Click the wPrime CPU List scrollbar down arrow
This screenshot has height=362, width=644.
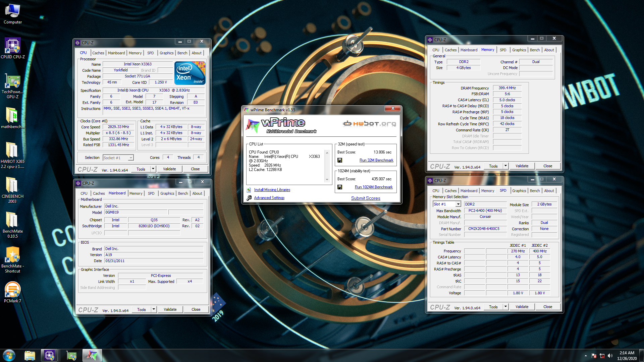[327, 180]
